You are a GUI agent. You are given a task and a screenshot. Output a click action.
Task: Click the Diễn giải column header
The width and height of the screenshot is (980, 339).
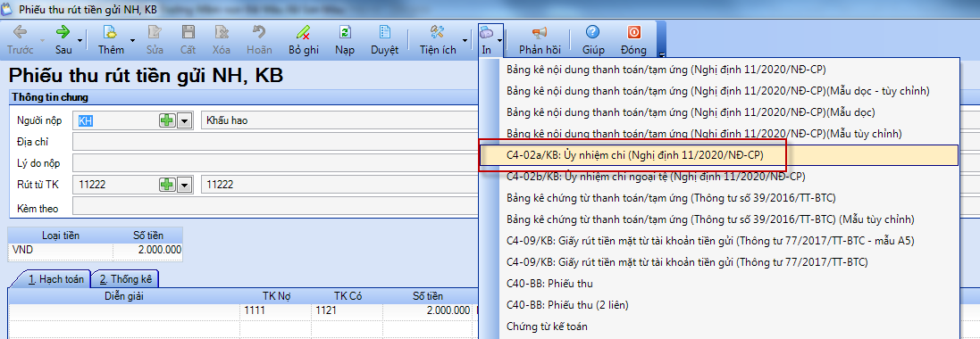pos(124,296)
